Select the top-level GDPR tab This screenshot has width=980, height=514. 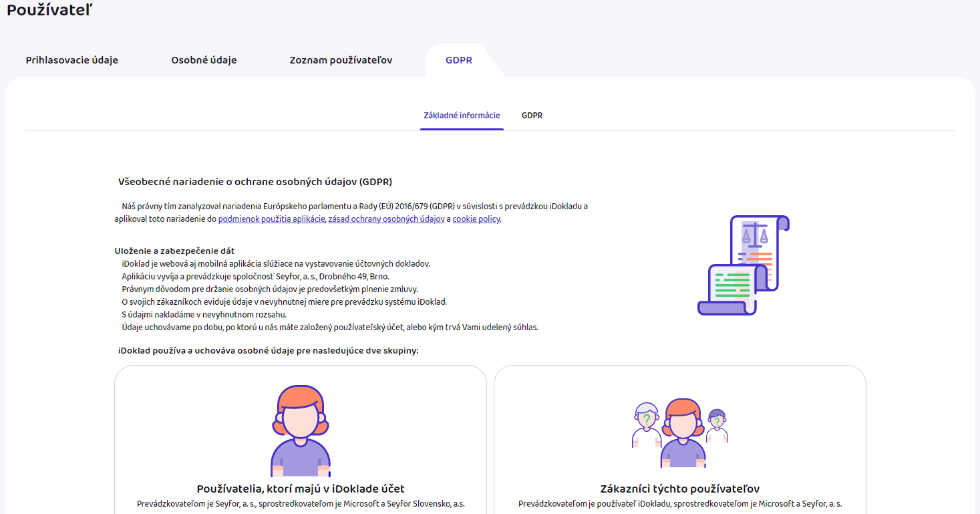(459, 60)
